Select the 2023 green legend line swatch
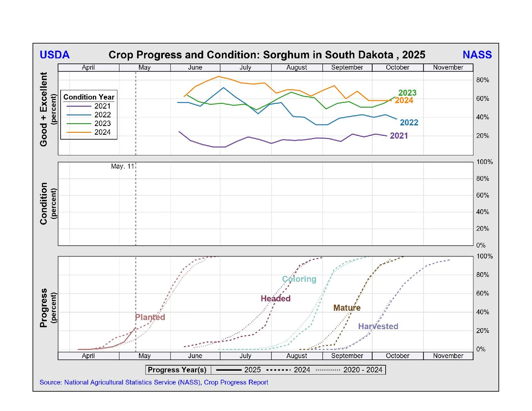Image resolution: width=532 pixels, height=411 pixels. [x=79, y=123]
